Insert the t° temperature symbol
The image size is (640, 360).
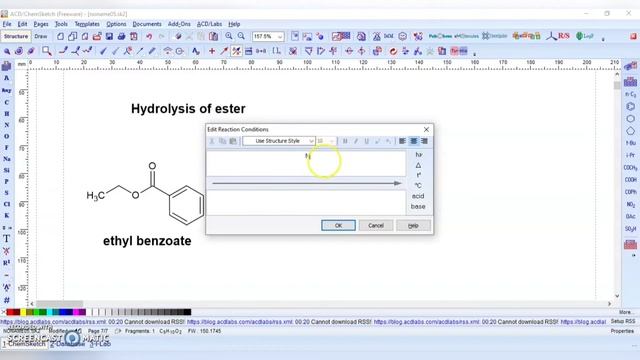click(418, 176)
